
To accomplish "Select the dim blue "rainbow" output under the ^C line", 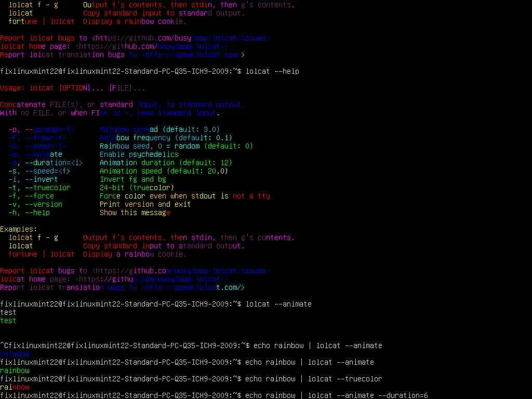I will point(15,354).
